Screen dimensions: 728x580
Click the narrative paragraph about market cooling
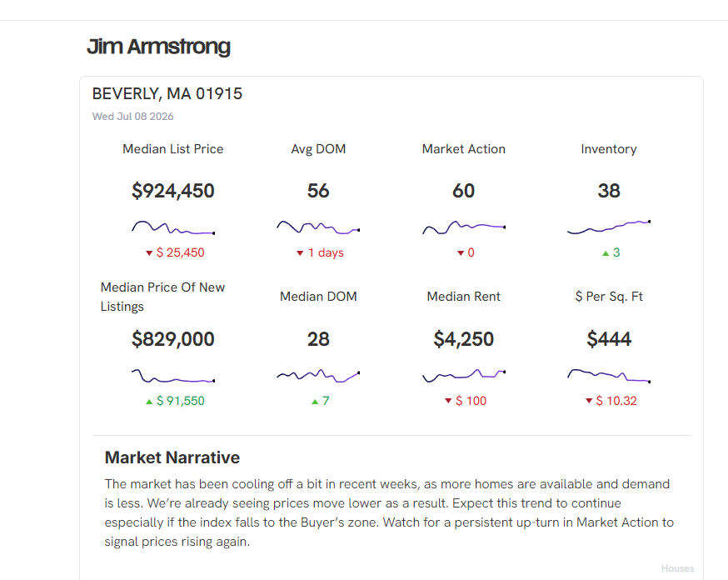click(389, 512)
